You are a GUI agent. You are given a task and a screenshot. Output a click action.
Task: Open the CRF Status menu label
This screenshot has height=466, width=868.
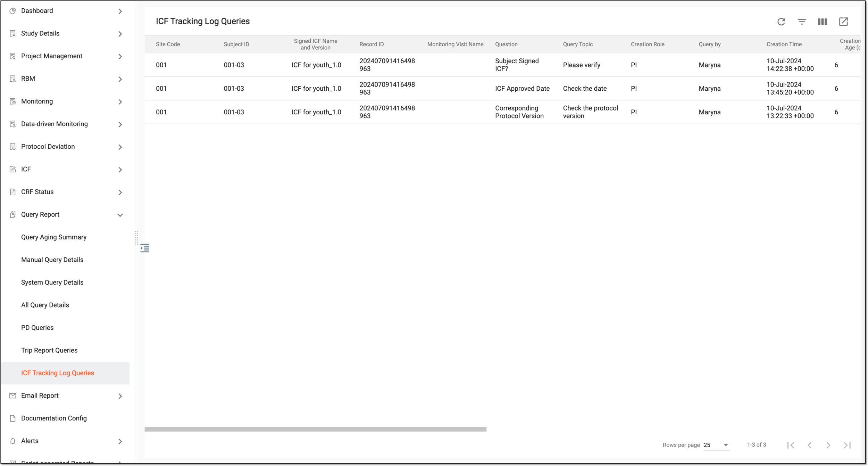coord(37,192)
